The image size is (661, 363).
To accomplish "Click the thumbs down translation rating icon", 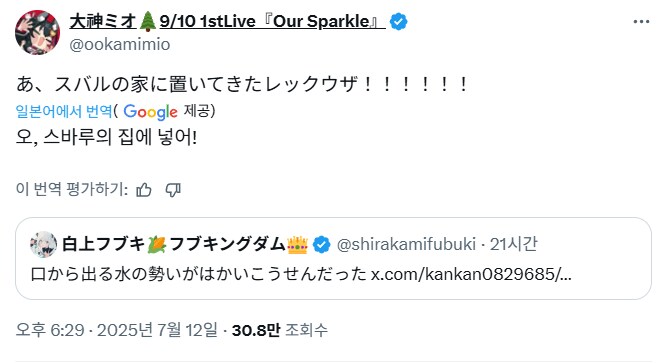I will pyautogui.click(x=173, y=190).
